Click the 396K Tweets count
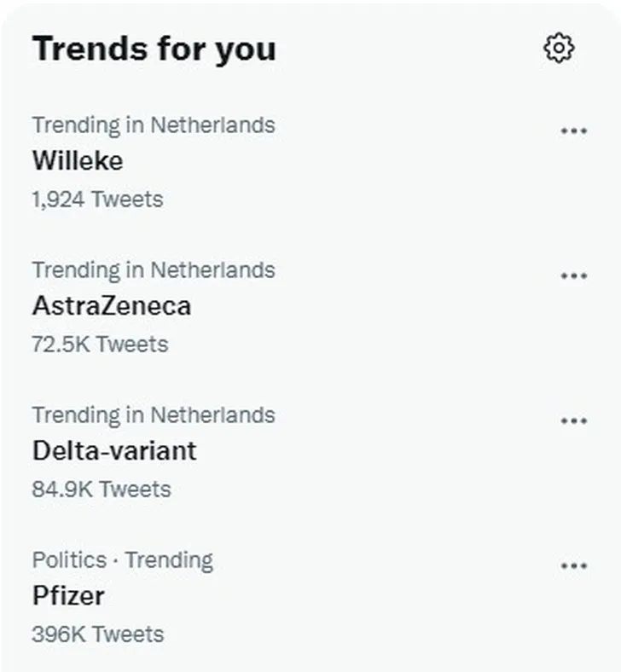The image size is (621, 672). (97, 634)
